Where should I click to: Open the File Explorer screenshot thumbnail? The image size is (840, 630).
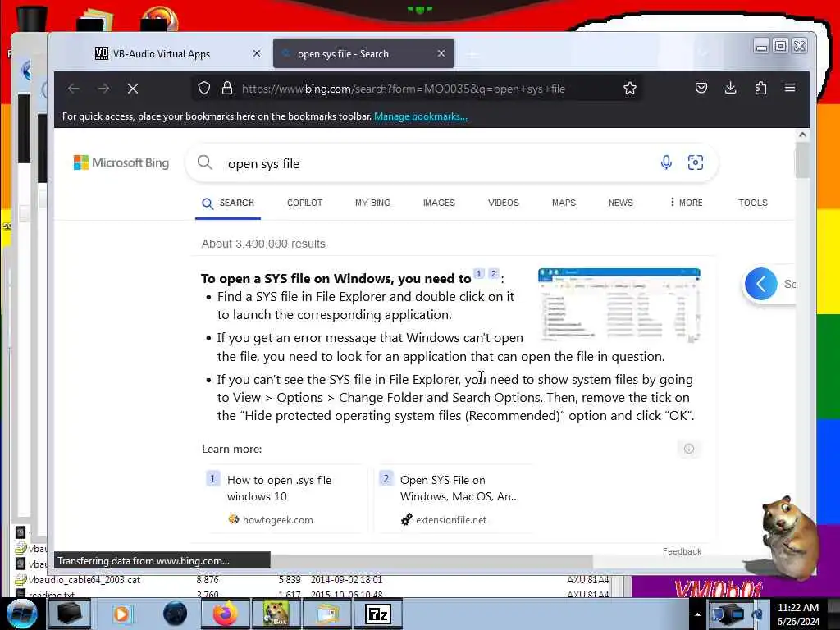click(619, 305)
